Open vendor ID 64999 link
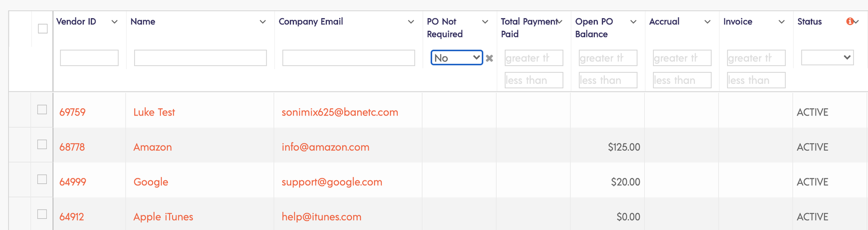This screenshot has height=230, width=868. (73, 182)
